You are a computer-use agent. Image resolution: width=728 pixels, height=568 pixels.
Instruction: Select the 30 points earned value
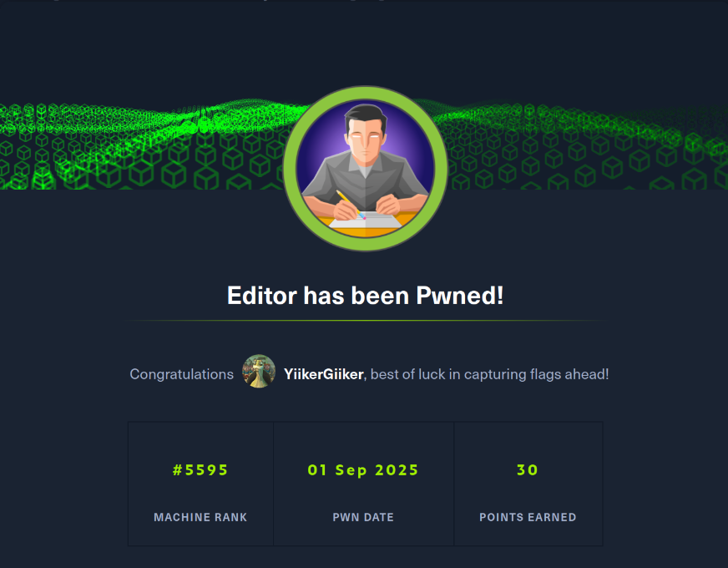pyautogui.click(x=528, y=470)
